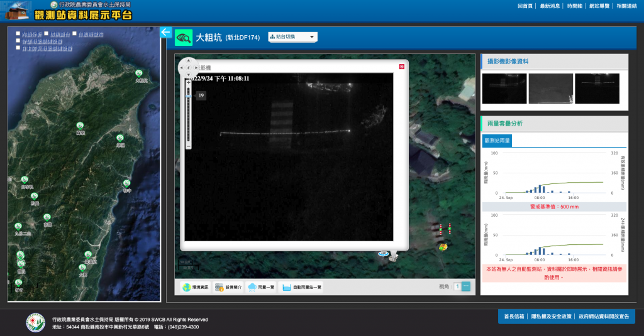Toggle the checkbox on the second layer row
Image resolution: width=644 pixels, height=336 pixels.
[18, 41]
